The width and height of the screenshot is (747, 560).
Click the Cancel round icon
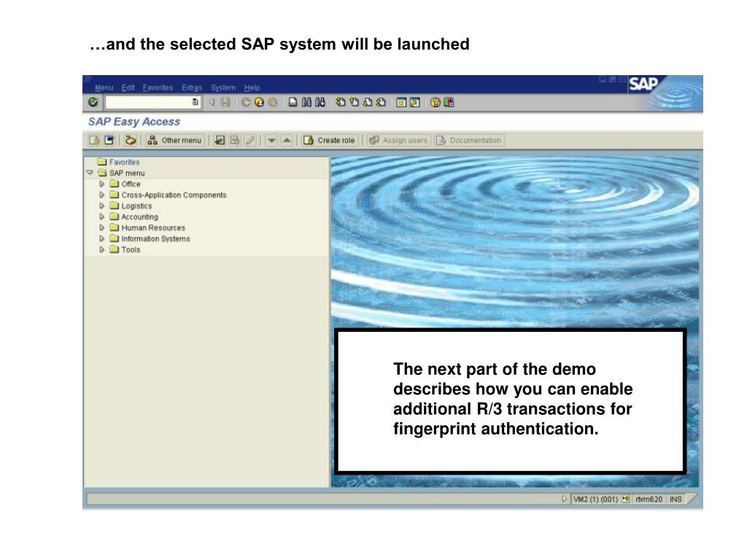(x=273, y=102)
